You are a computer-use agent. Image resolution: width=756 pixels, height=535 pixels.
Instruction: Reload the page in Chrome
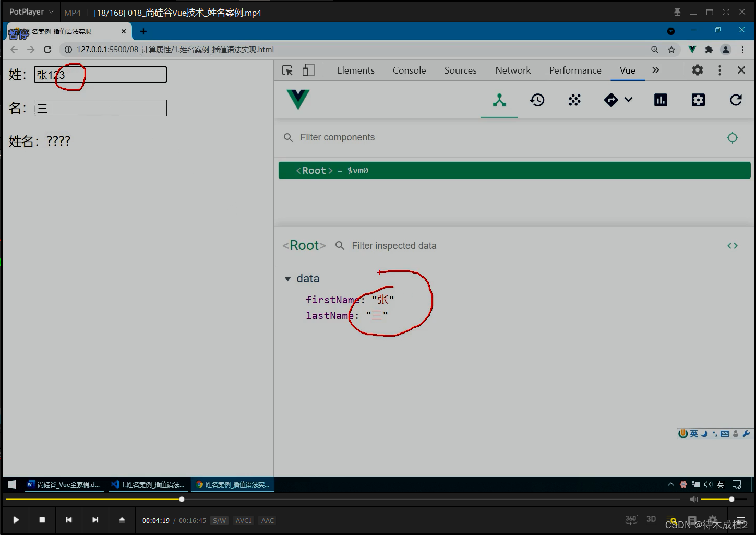47,50
